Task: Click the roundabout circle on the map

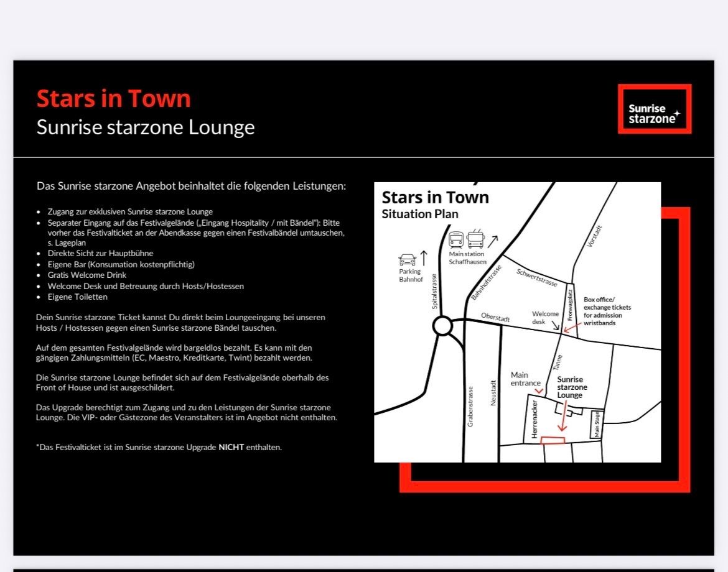Action: 442,326
